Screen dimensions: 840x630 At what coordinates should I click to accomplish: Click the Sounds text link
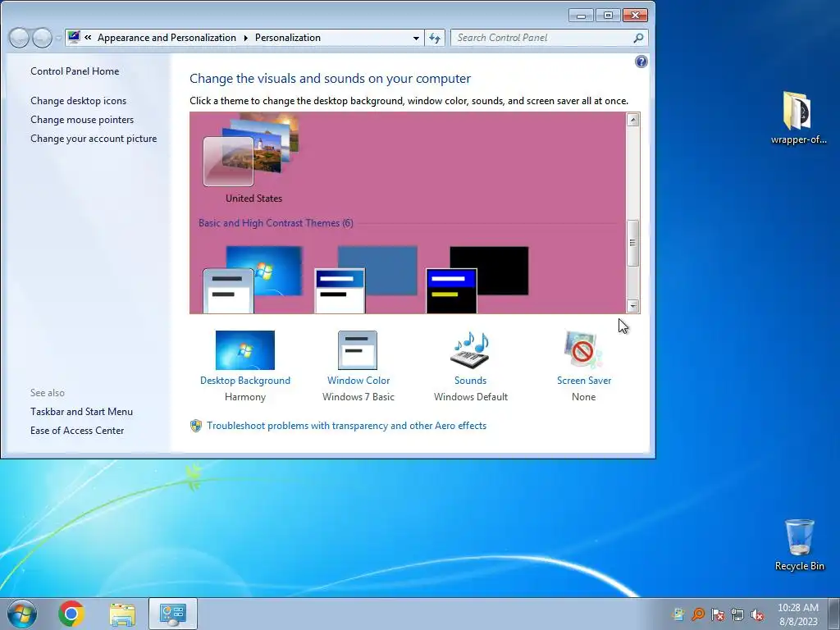coord(470,381)
